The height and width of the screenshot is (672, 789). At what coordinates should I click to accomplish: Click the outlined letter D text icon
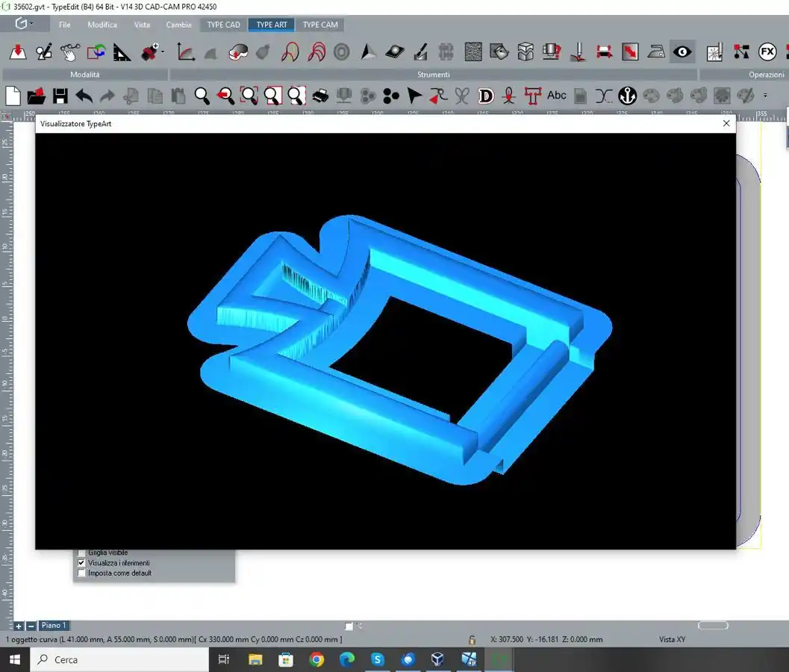(486, 96)
